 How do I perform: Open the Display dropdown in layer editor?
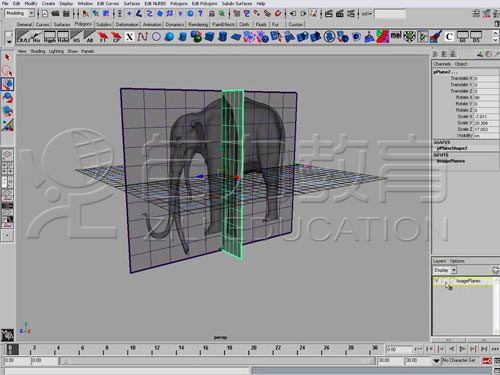pyautogui.click(x=445, y=270)
